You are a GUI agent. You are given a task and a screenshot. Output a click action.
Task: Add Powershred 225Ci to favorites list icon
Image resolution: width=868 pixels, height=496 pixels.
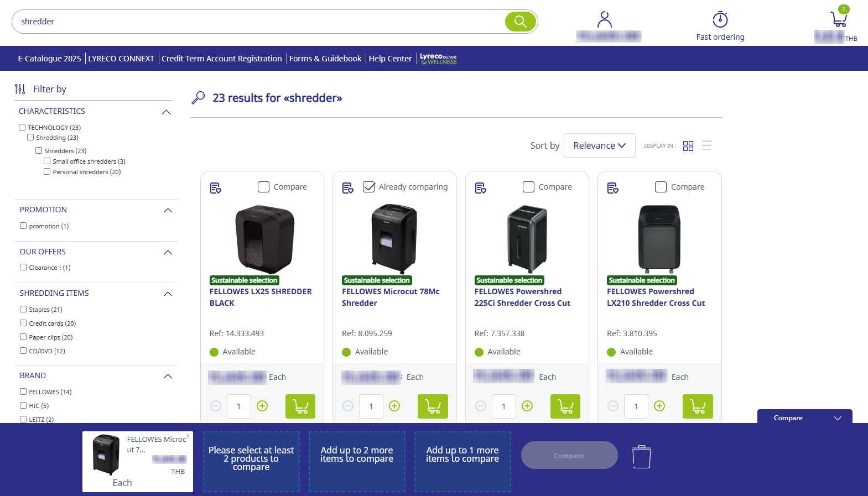(x=481, y=188)
